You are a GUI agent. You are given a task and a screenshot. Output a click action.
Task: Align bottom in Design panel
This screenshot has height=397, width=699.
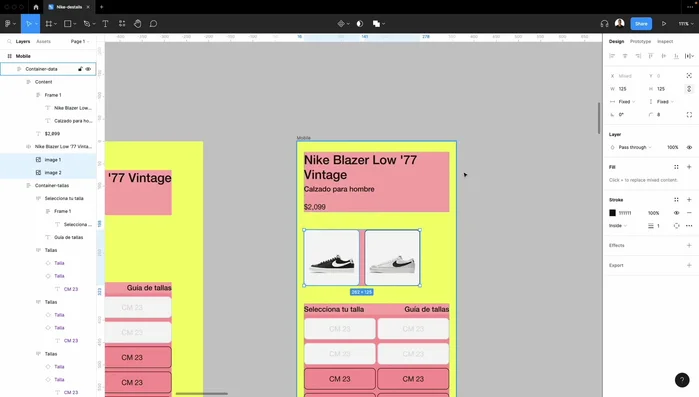pyautogui.click(x=676, y=56)
